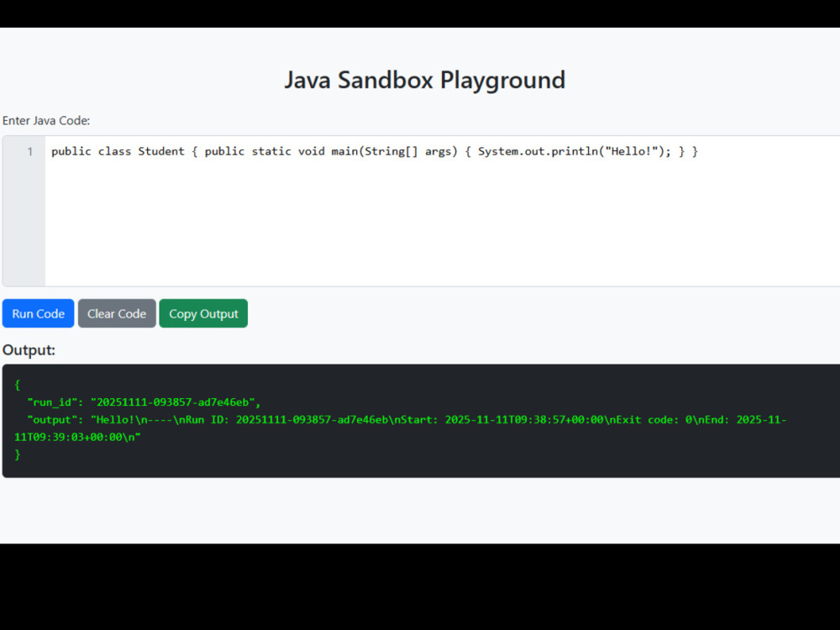Click the 11T09:39:03+00:00 output line
The width and height of the screenshot is (840, 630).
pyautogui.click(x=77, y=437)
